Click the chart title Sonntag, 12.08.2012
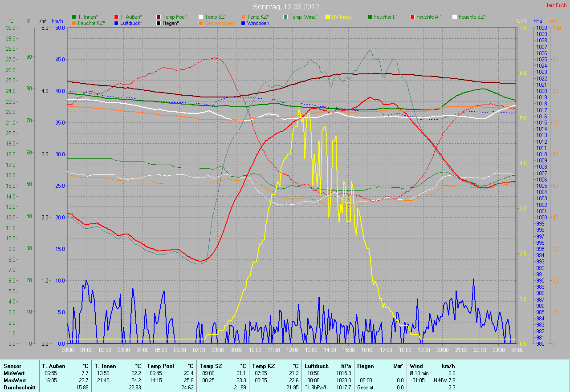Screen dimensions: 570x392 [x=285, y=7]
